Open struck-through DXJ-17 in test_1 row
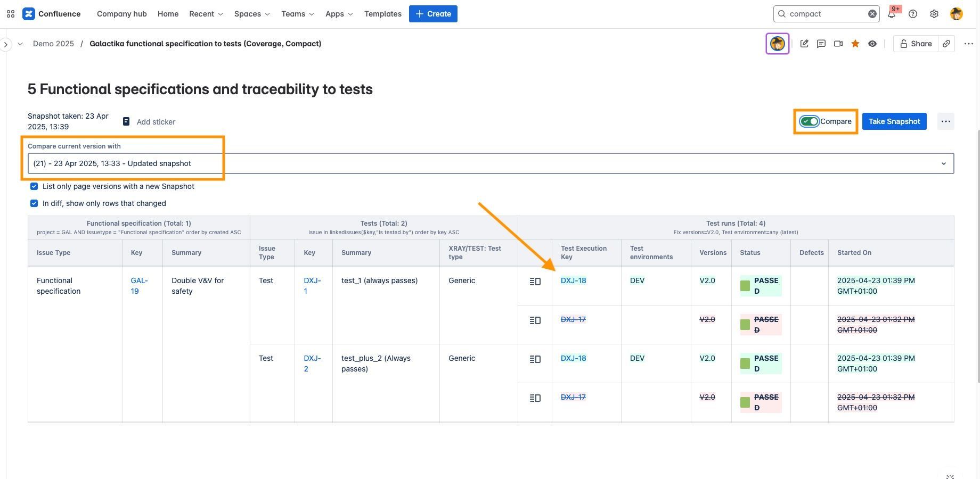Viewport: 980px width, 479px height. point(573,319)
